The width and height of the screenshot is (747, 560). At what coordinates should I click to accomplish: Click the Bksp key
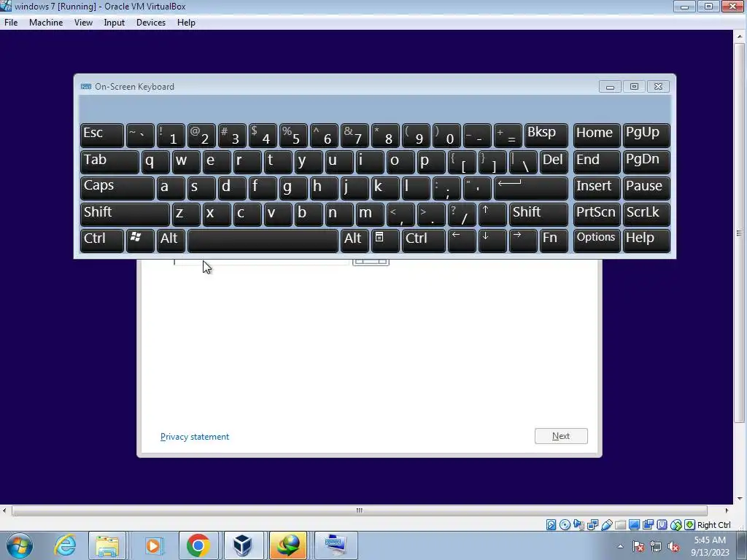[x=546, y=135]
